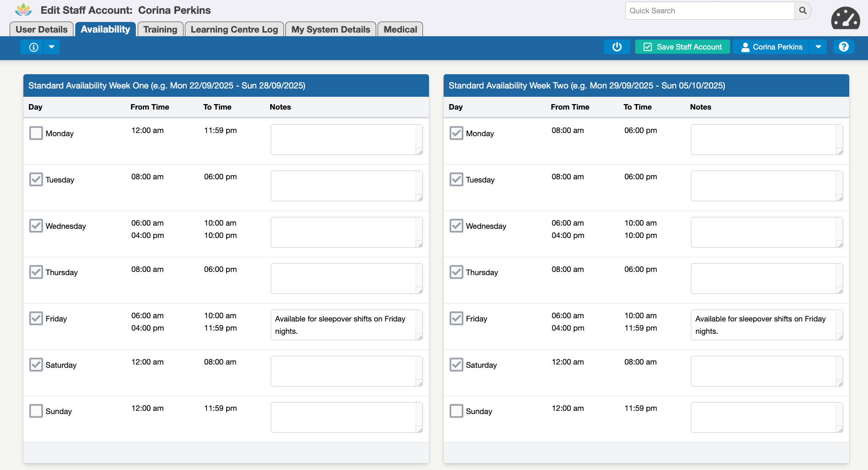868x470 pixels.
Task: Open the dashboard gauge icon
Action: (846, 18)
